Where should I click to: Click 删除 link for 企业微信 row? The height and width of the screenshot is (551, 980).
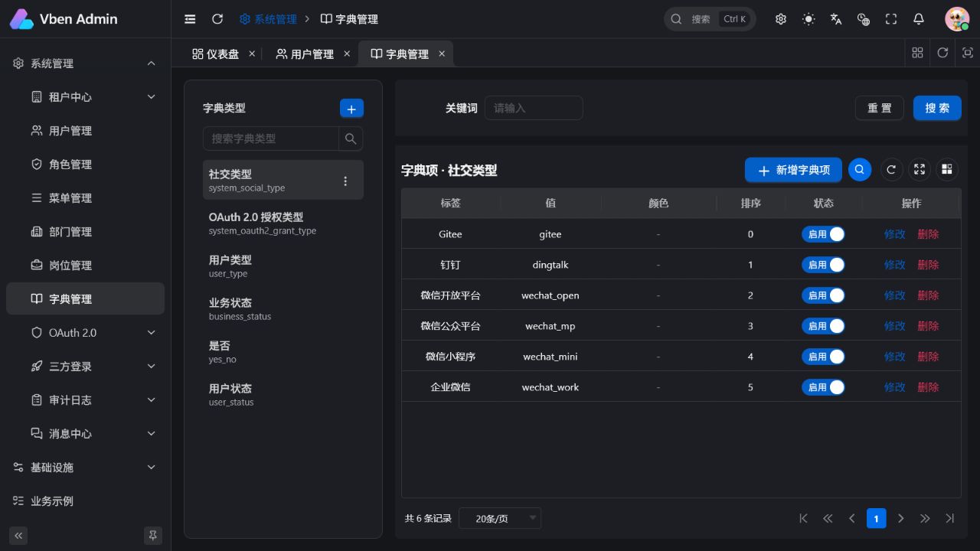(x=928, y=387)
